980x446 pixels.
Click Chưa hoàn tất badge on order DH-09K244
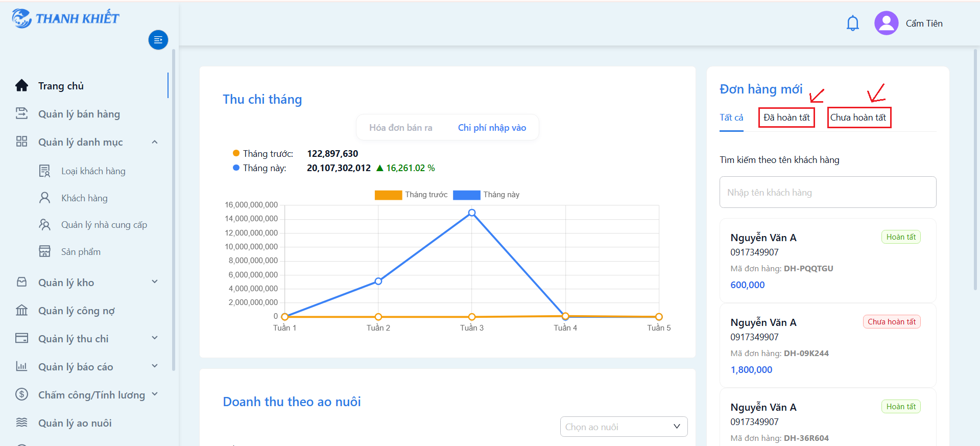(892, 322)
